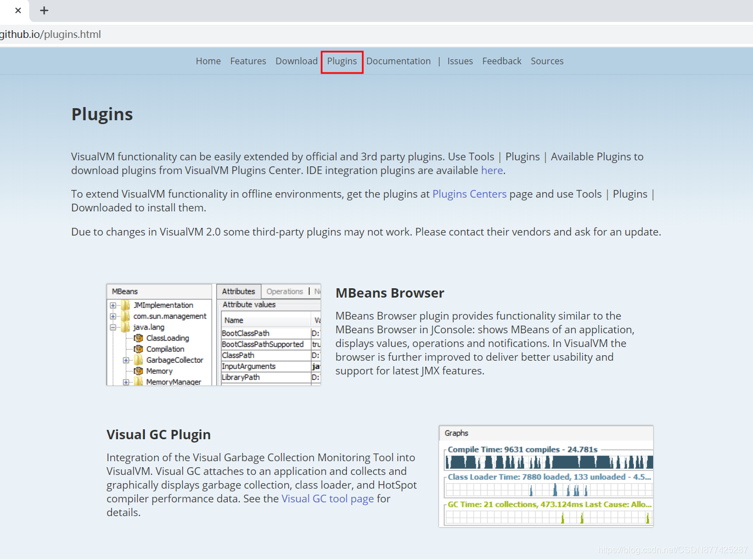The height and width of the screenshot is (560, 753).
Task: Click the paragraph about VisualVM 2.0 changes
Action: (366, 232)
